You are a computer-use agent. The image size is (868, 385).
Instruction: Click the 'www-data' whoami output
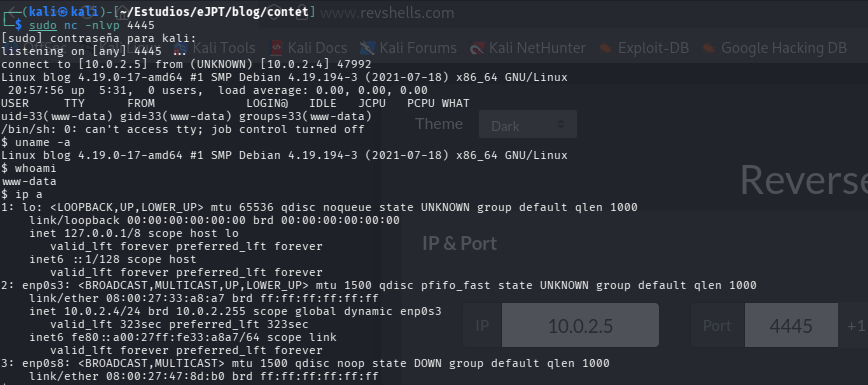click(x=29, y=181)
